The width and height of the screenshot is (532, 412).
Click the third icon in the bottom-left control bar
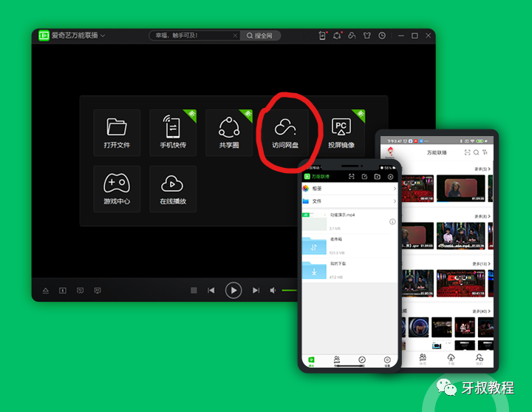tap(80, 291)
